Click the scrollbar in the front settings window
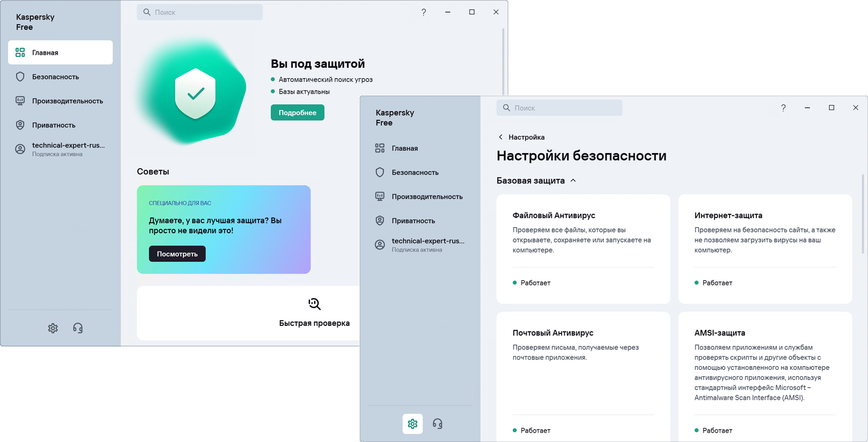 pos(863,214)
